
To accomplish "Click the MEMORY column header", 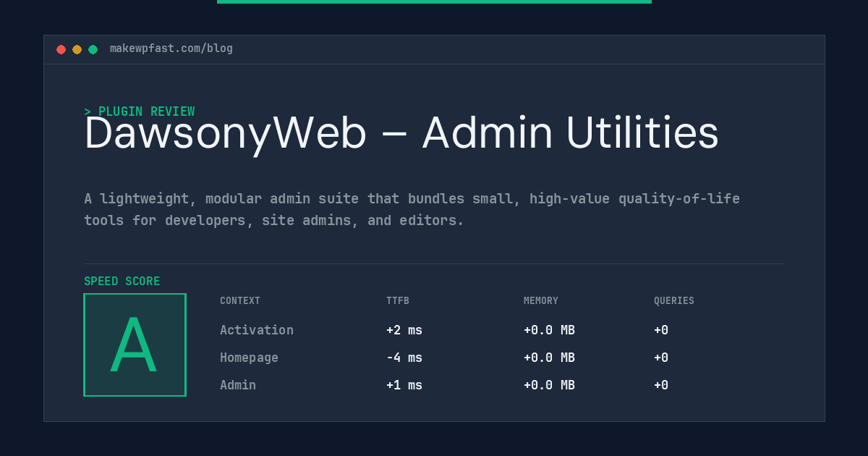I will [x=541, y=301].
